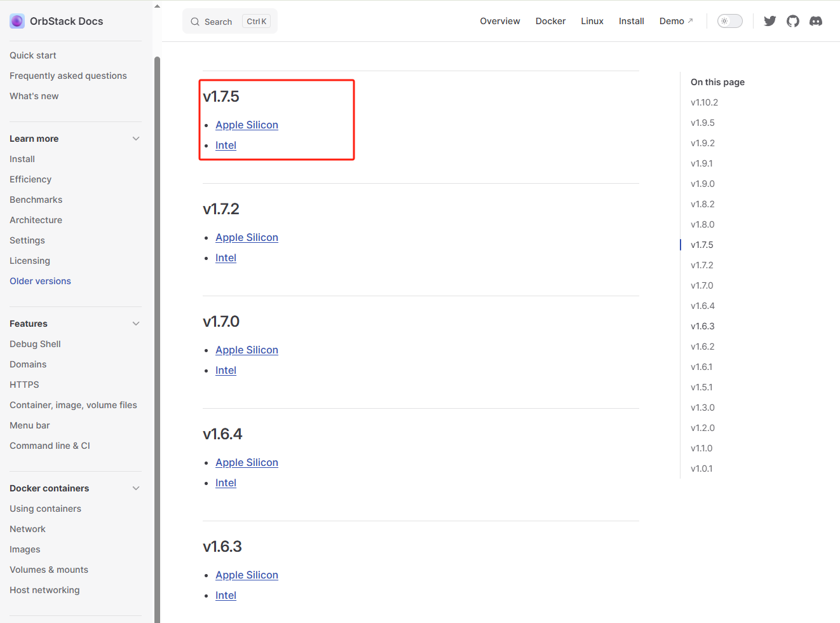
Task: Download v1.7.5 Intel build
Action: tap(226, 146)
